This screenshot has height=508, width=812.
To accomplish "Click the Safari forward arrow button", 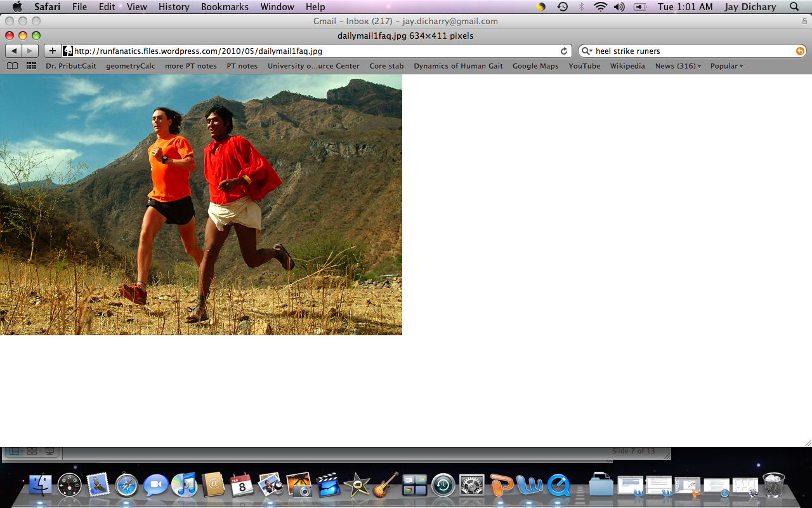I will click(30, 51).
